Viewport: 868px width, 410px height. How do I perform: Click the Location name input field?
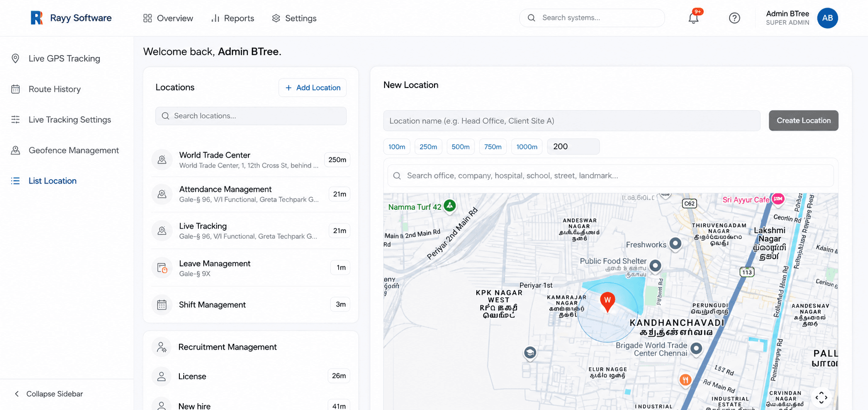[572, 121]
